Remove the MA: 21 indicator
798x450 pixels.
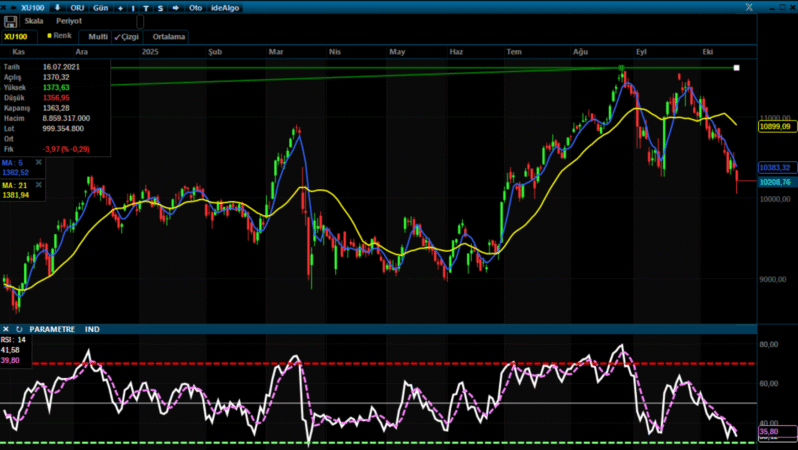click(x=39, y=185)
